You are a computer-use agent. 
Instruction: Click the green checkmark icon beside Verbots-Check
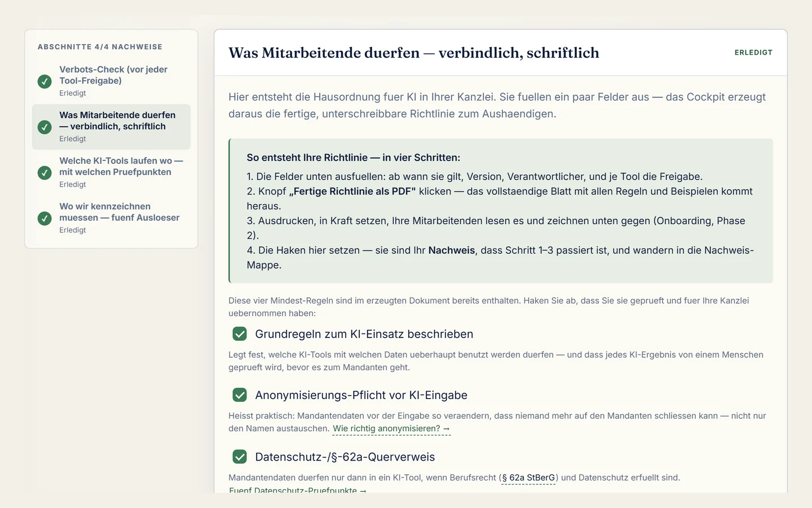coord(45,81)
